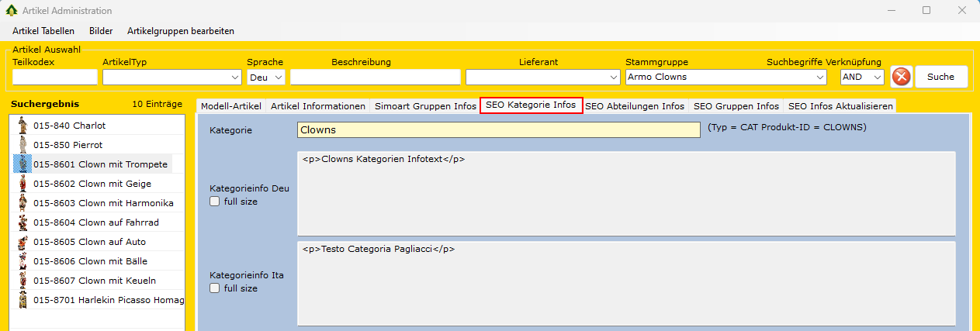Click the Artikel Administration app icon

pos(12,11)
